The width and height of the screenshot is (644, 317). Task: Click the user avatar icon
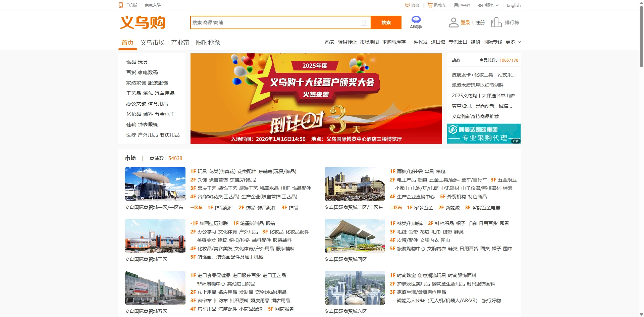pyautogui.click(x=453, y=22)
